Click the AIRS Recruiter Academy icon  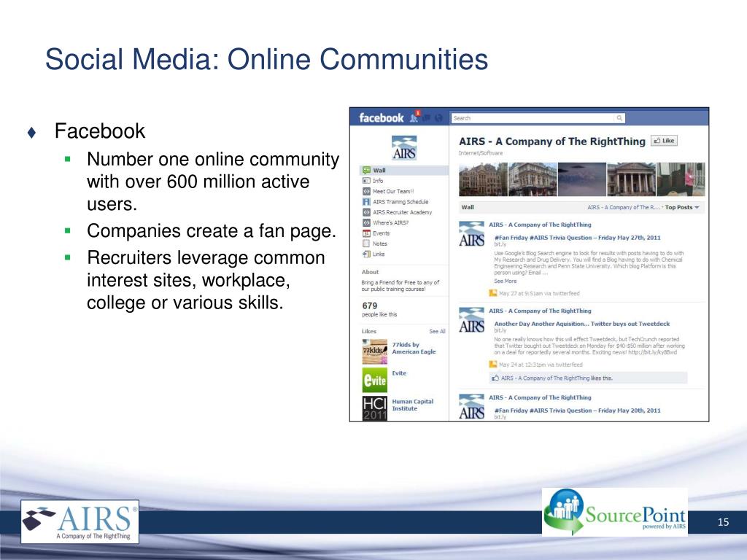click(366, 212)
